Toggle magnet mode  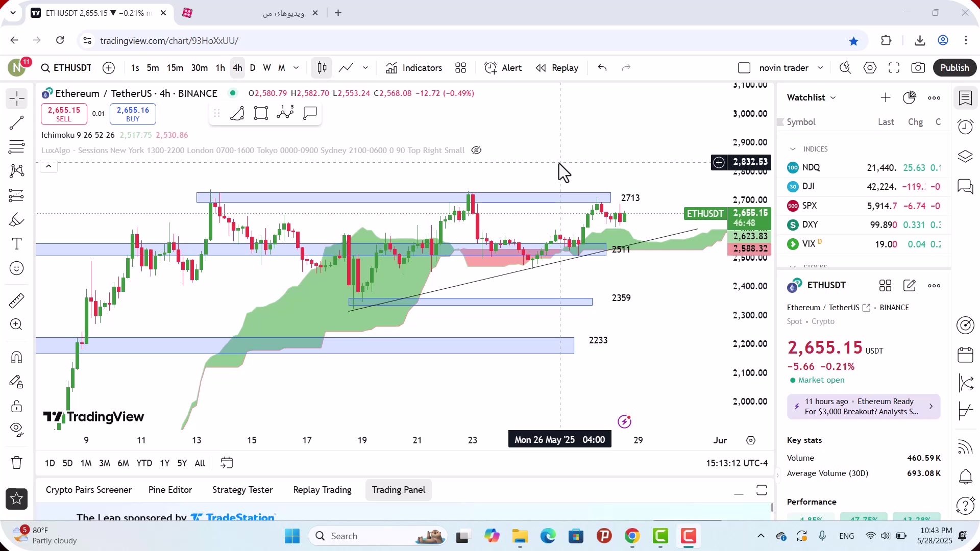[x=16, y=357]
